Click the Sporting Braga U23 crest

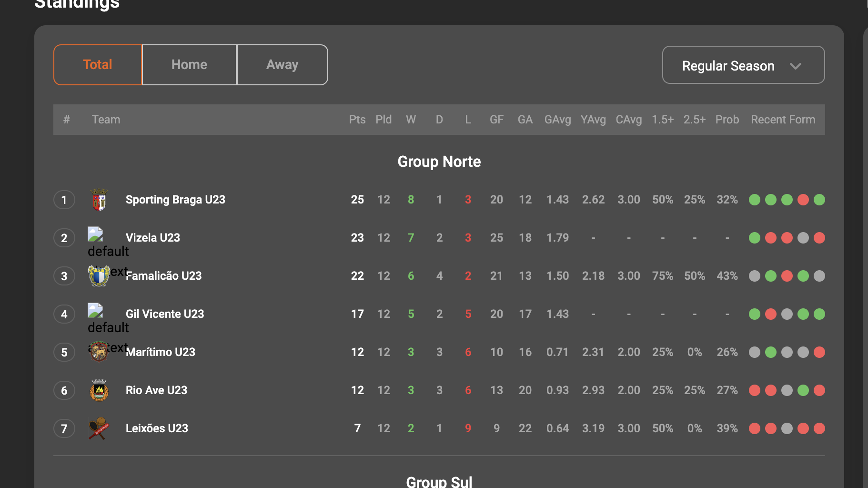[x=99, y=199]
